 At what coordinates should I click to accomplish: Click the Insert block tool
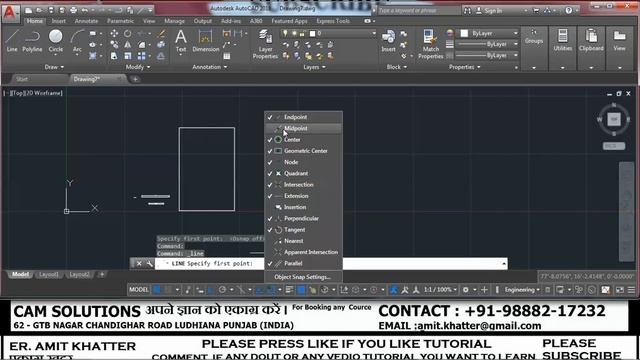pyautogui.click(x=388, y=41)
